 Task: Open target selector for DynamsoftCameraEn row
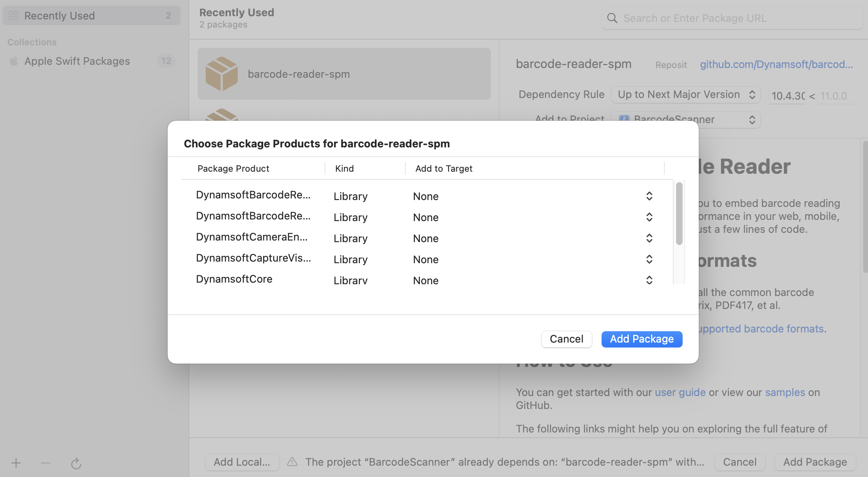click(649, 238)
